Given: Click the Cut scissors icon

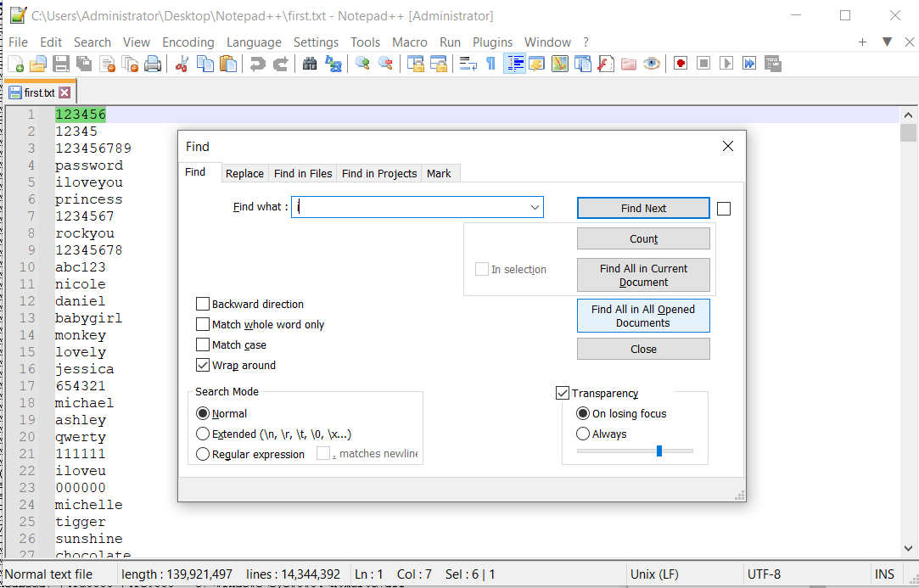Looking at the screenshot, I should 182,64.
